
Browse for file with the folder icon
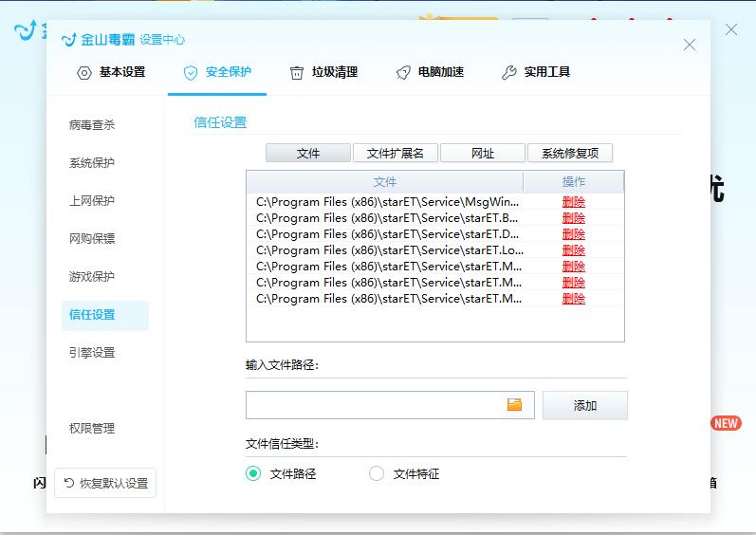[x=514, y=404]
